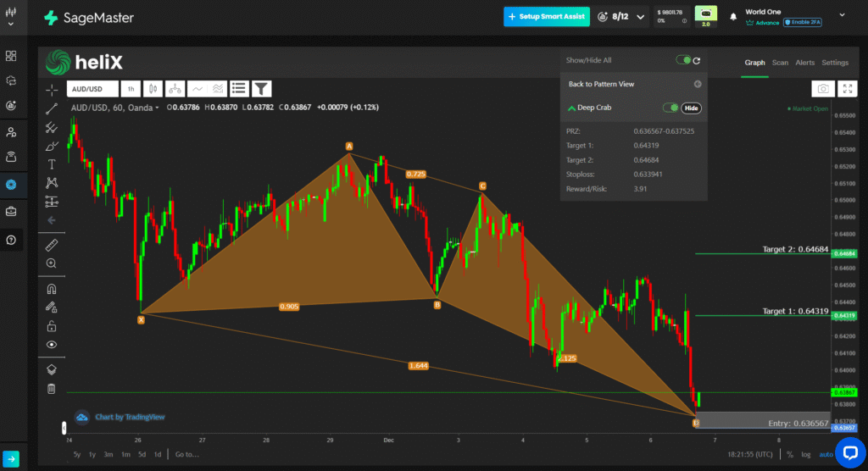Toggle drawings visibility eye icon
The image size is (868, 471).
(x=52, y=345)
